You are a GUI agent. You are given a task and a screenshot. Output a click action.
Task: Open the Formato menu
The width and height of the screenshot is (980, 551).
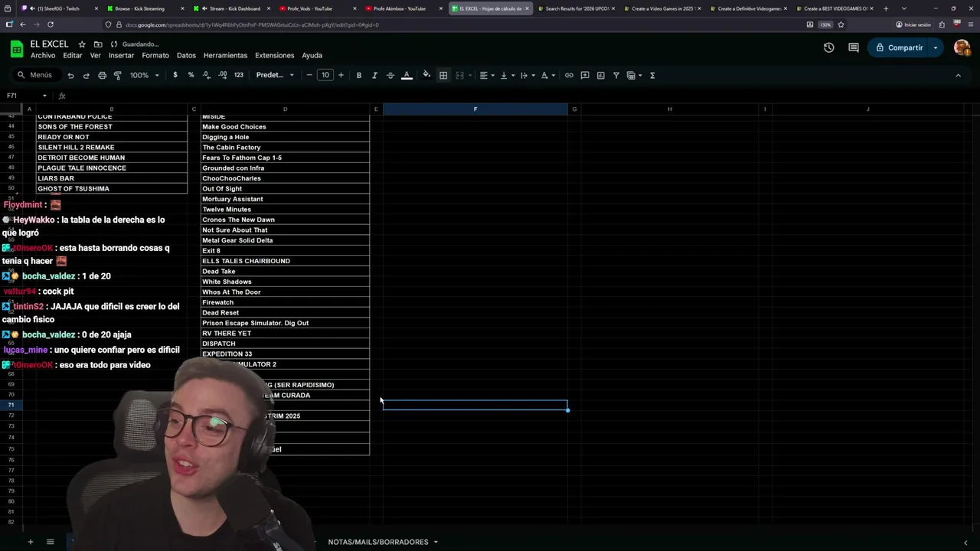click(155, 55)
